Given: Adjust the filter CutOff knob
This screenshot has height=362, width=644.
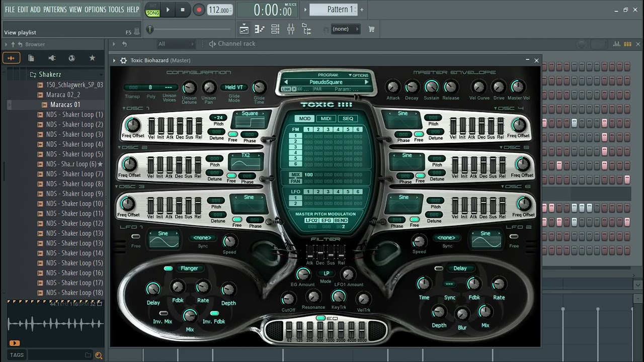Looking at the screenshot, I should [288, 299].
